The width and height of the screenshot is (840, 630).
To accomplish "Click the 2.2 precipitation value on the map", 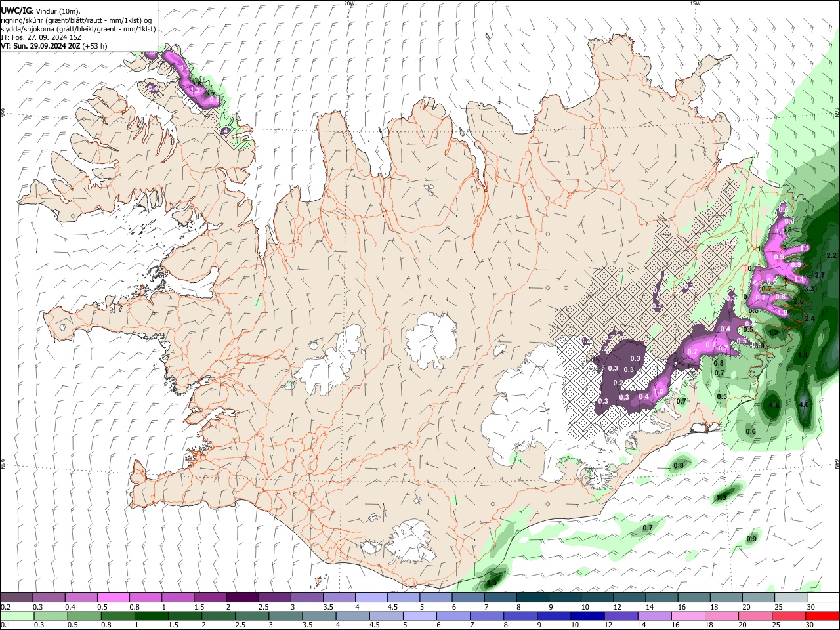I will [831, 255].
